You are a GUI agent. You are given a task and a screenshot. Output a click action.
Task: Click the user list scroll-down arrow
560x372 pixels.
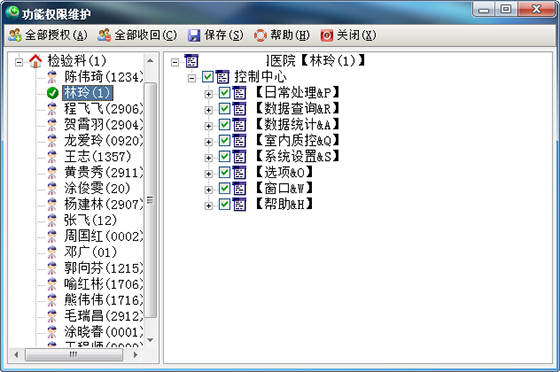(x=150, y=340)
